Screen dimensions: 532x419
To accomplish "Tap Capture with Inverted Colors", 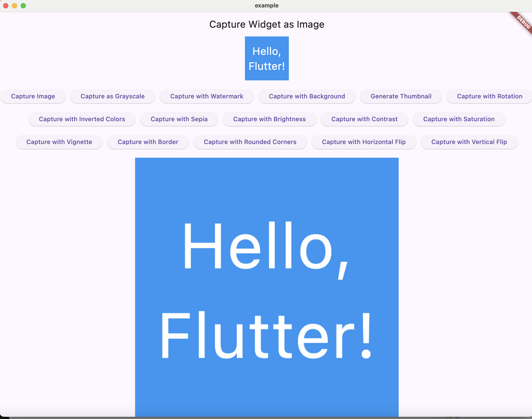I will (x=82, y=119).
